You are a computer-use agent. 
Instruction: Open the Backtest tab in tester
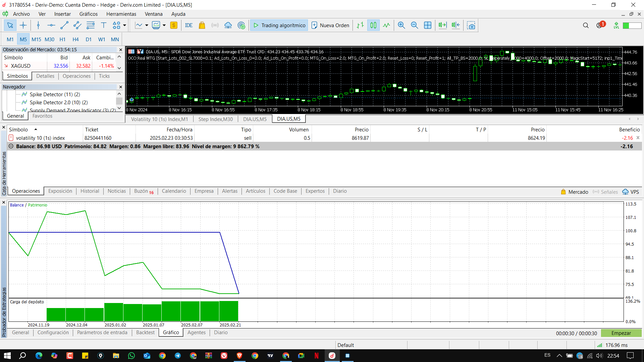(x=145, y=333)
